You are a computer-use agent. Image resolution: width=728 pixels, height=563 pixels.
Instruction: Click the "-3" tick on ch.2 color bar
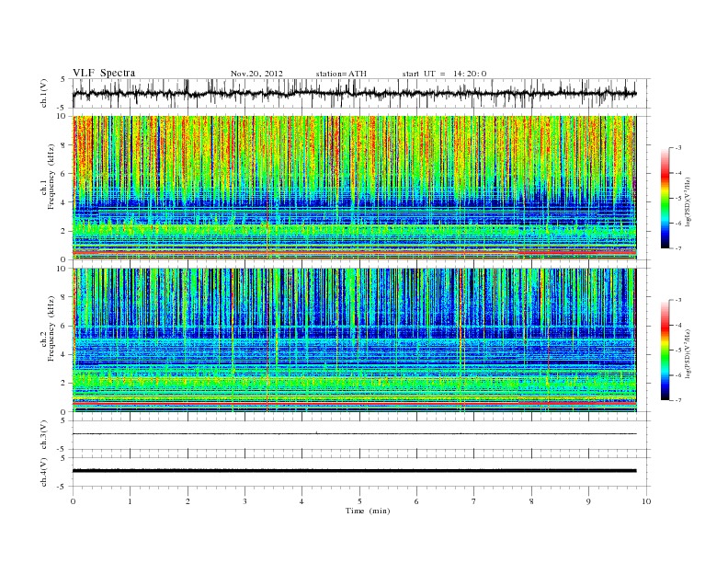[678, 300]
